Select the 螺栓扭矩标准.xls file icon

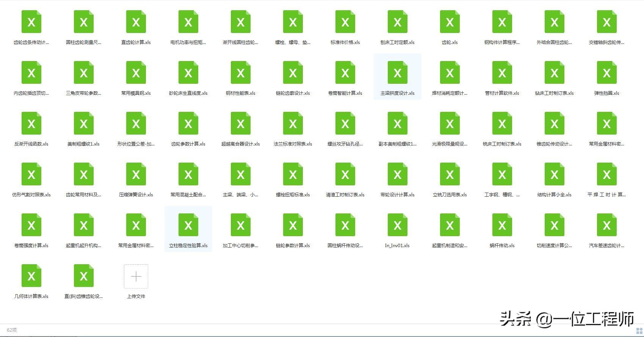[293, 174]
